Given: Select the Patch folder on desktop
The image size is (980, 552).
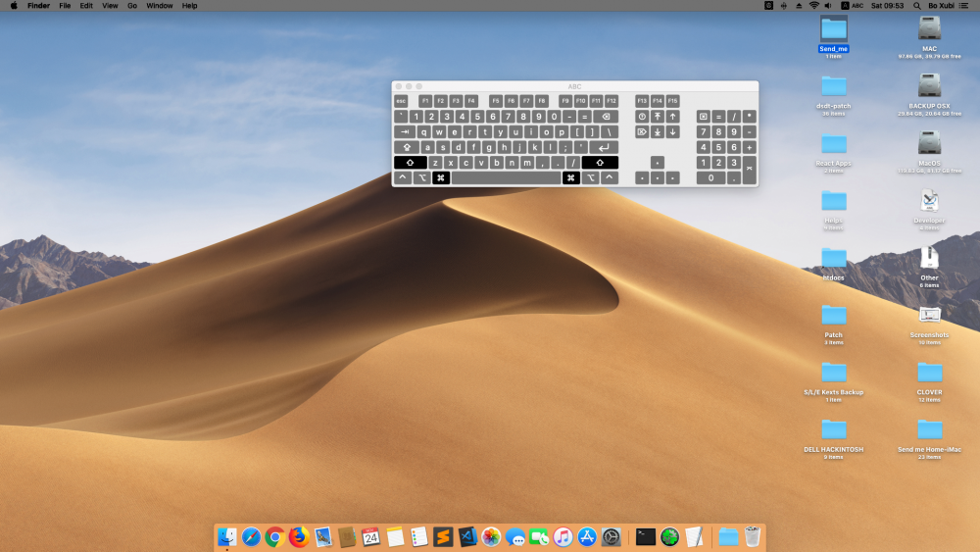Looking at the screenshot, I should (x=834, y=316).
